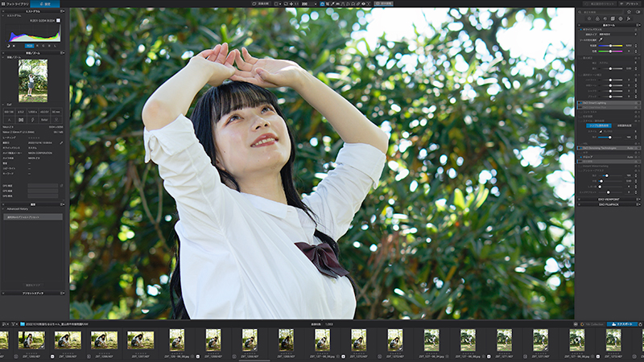This screenshot has width=644, height=362.
Task: Open the white balance setting dropdown
Action: pyautogui.click(x=617, y=35)
